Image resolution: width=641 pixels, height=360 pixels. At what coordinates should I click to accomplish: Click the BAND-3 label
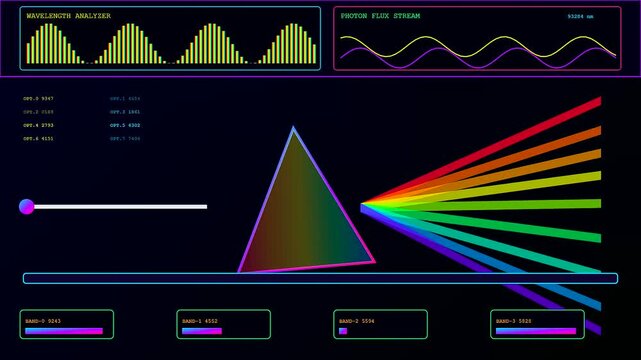tap(513, 321)
